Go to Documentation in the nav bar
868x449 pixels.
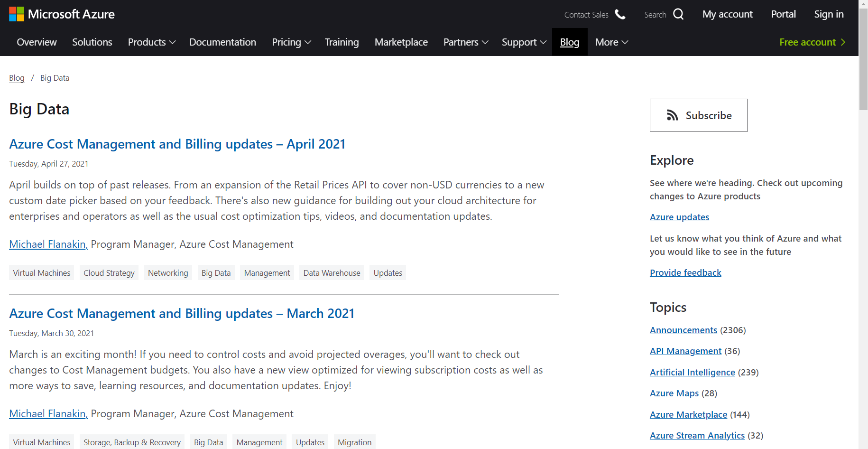(222, 42)
